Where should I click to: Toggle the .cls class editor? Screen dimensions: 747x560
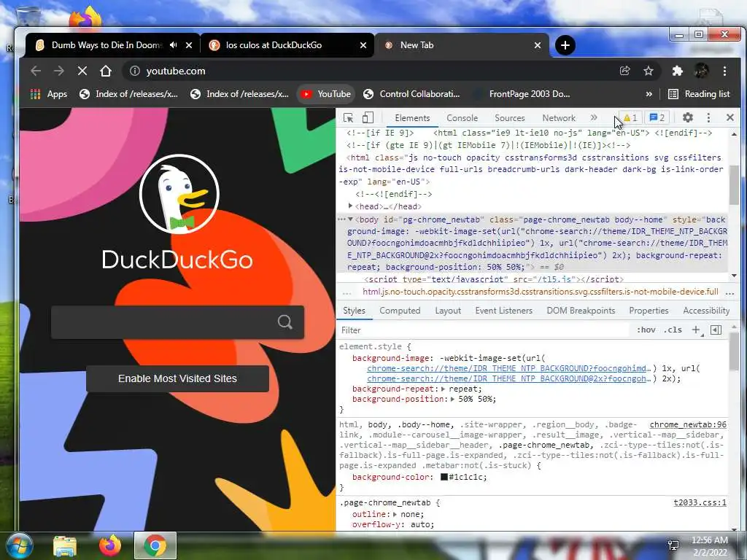point(673,330)
